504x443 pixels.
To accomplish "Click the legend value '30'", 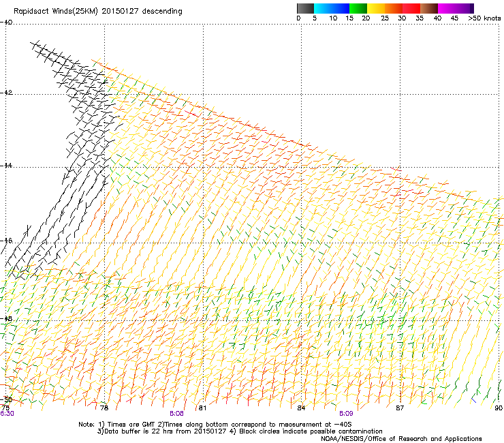I will tap(402, 18).
